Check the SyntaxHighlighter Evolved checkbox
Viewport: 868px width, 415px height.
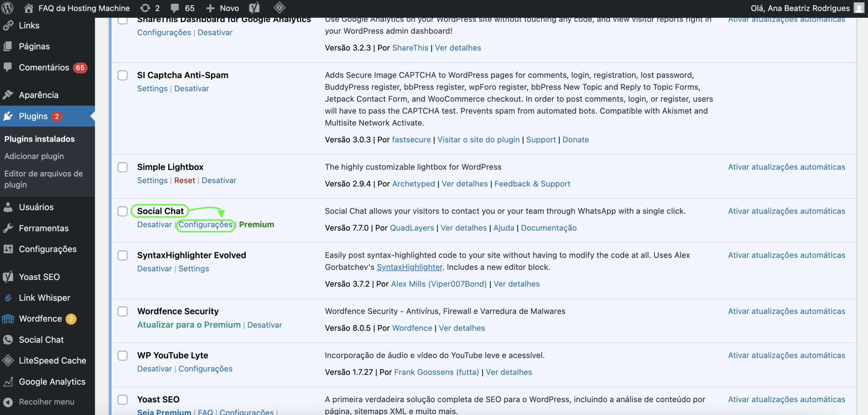click(x=122, y=255)
